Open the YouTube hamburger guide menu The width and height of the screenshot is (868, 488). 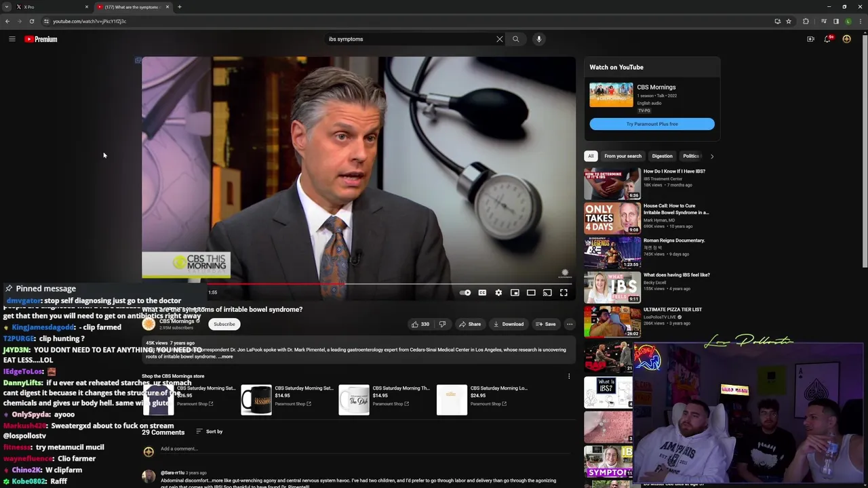click(x=12, y=39)
